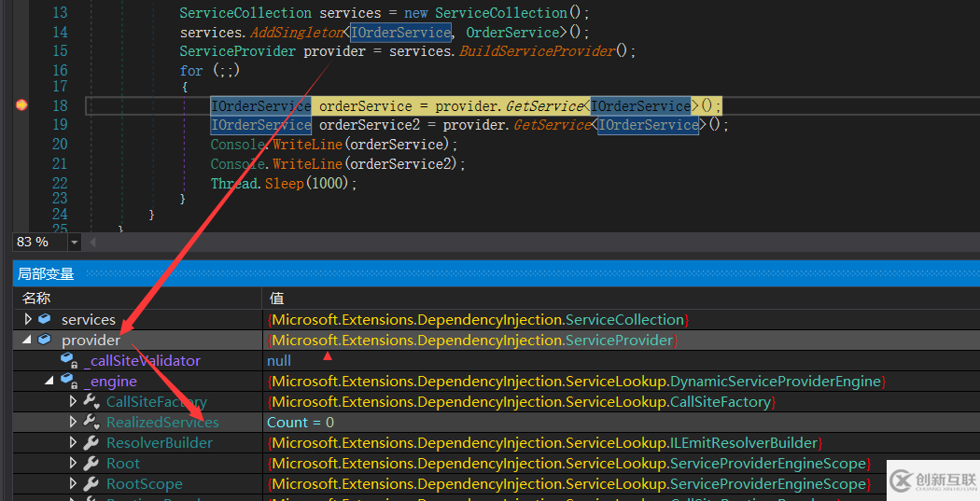
Task: Click the _callSiteValidator private field icon
Action: pos(69,360)
